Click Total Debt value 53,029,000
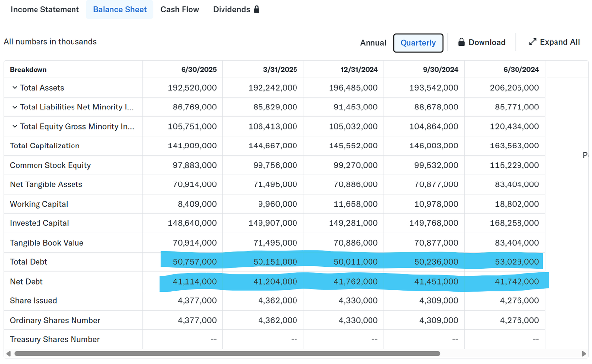The image size is (592, 364). [x=517, y=262]
